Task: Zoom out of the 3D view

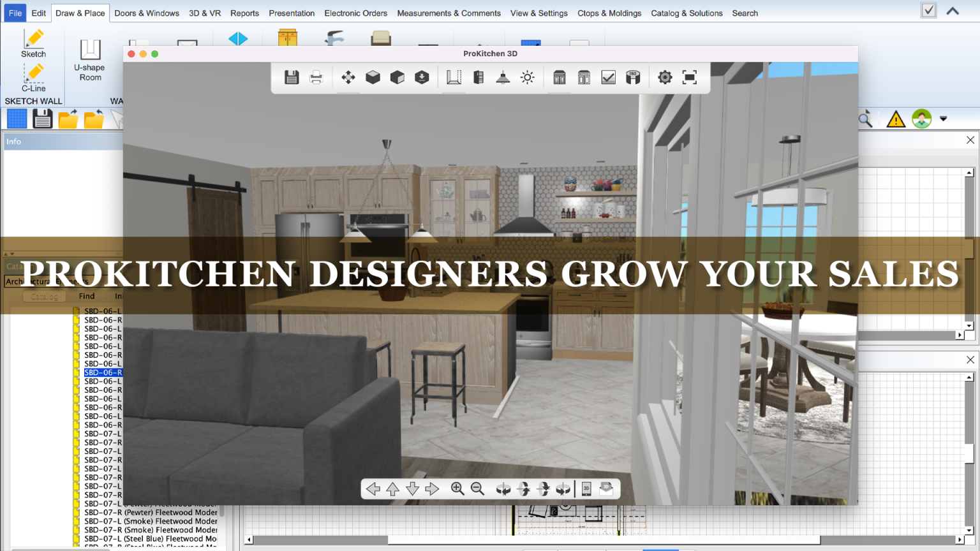Action: [x=477, y=489]
